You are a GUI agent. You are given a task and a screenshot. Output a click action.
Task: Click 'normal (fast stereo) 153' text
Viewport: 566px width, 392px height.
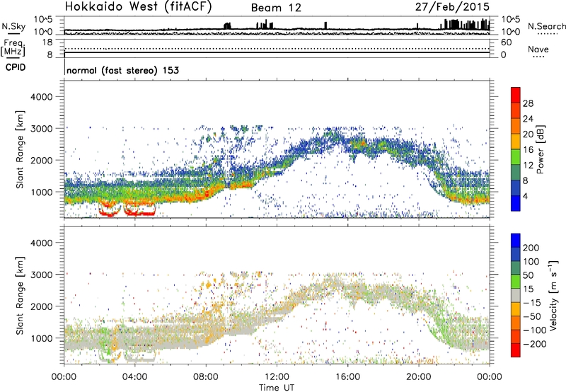point(122,70)
